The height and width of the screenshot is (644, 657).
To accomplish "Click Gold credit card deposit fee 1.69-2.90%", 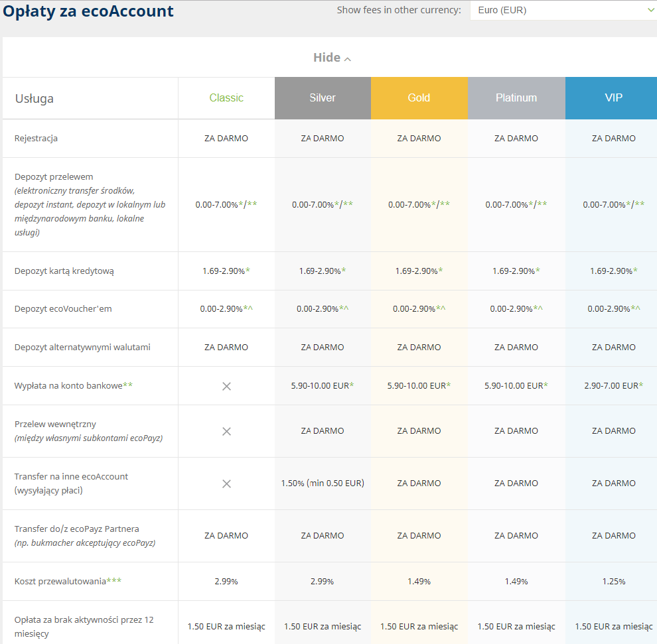I will tap(419, 271).
